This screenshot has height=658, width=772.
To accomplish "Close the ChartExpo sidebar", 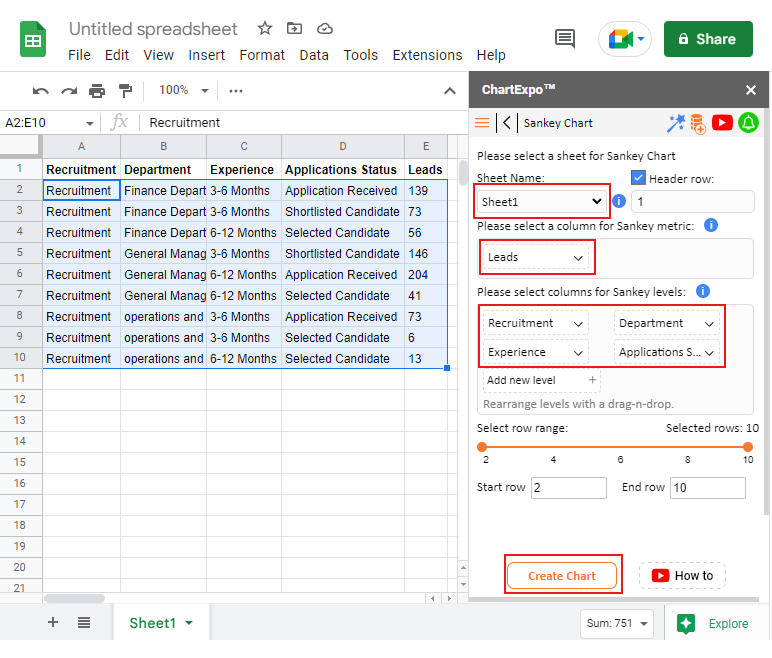I will click(x=751, y=90).
